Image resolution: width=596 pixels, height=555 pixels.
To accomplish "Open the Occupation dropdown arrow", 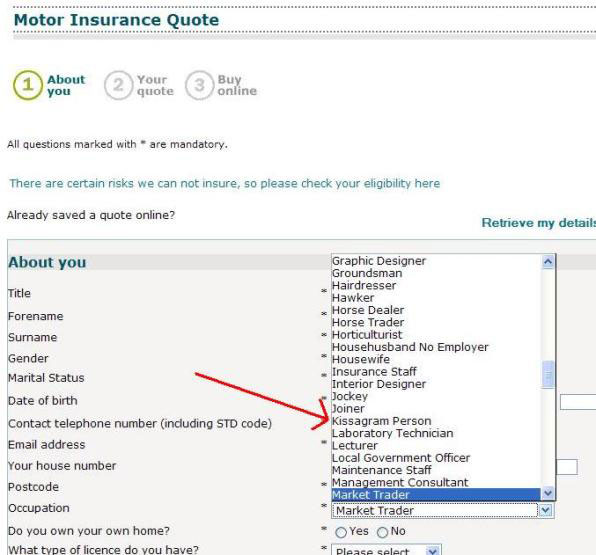I will click(x=546, y=510).
